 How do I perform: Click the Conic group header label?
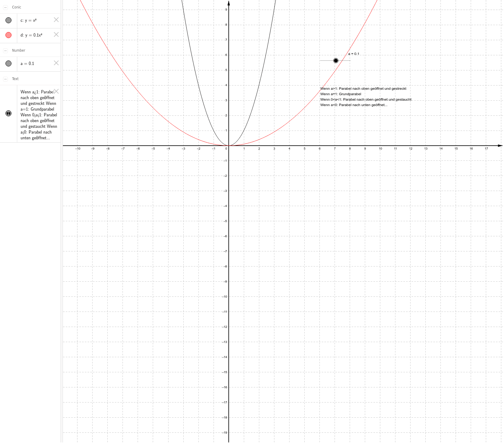tap(17, 7)
